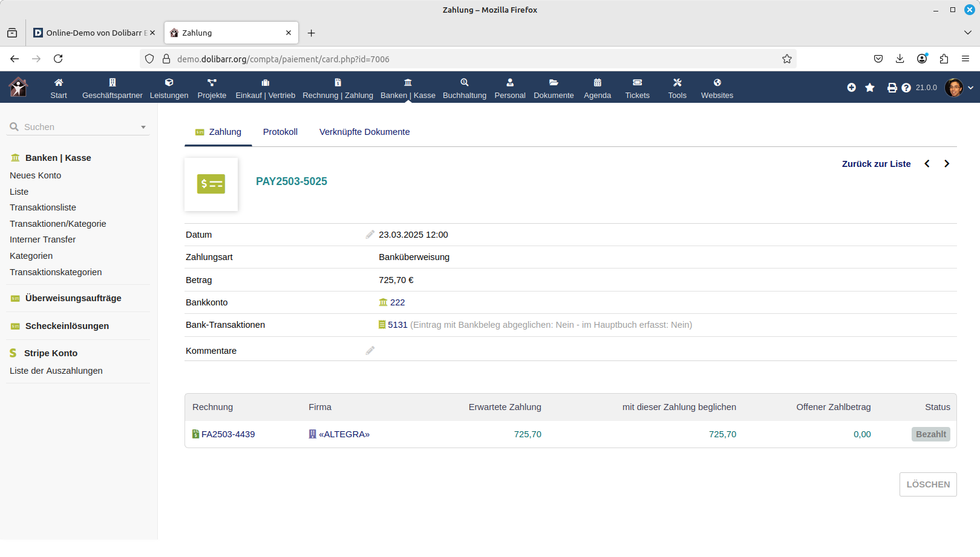
Task: Switch to Online-Demo von Dolibarr browser tab
Action: pyautogui.click(x=94, y=33)
